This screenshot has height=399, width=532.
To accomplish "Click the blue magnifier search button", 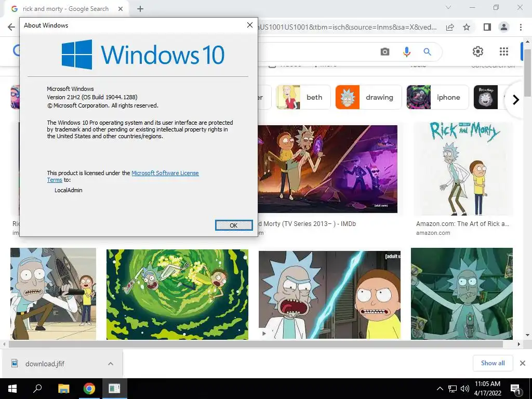I will point(427,52).
